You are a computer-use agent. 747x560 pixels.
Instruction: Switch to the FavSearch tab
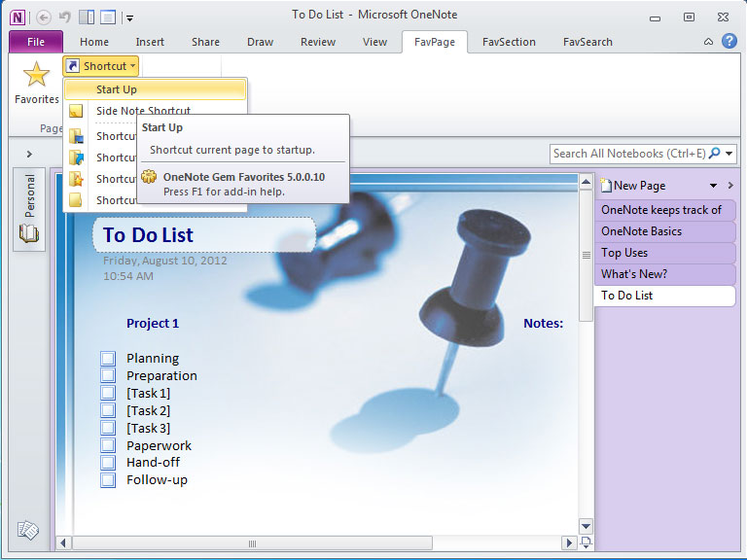587,42
